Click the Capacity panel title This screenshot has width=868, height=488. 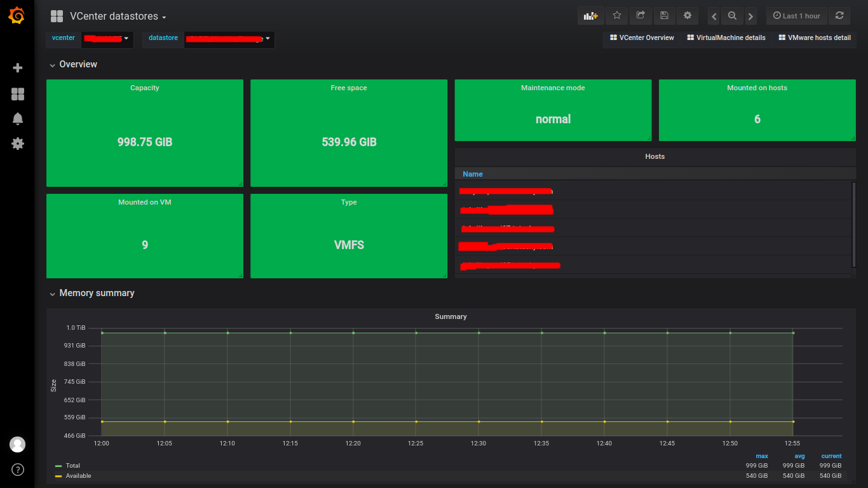[145, 88]
